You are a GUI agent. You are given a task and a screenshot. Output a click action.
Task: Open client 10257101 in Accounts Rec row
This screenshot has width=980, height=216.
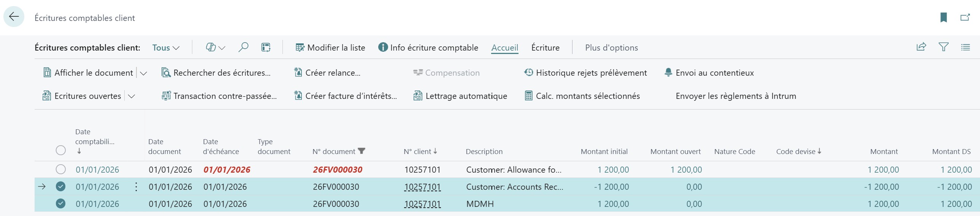tap(422, 187)
